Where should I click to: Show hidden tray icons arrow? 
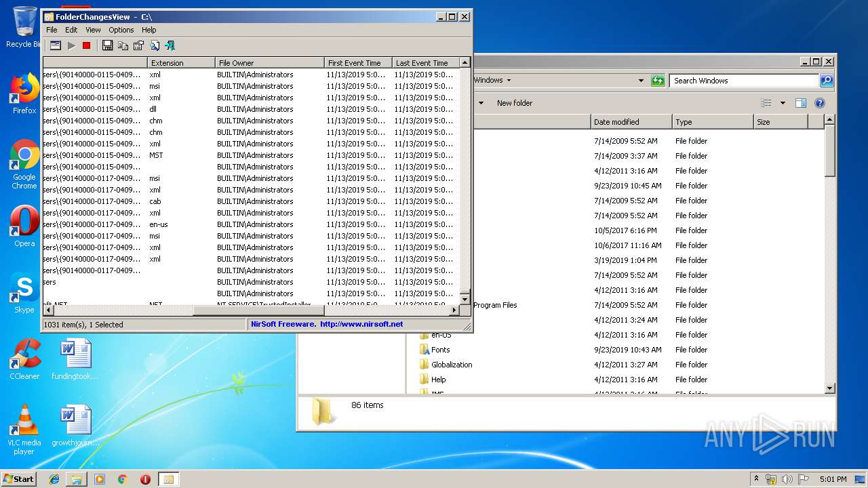pyautogui.click(x=757, y=479)
